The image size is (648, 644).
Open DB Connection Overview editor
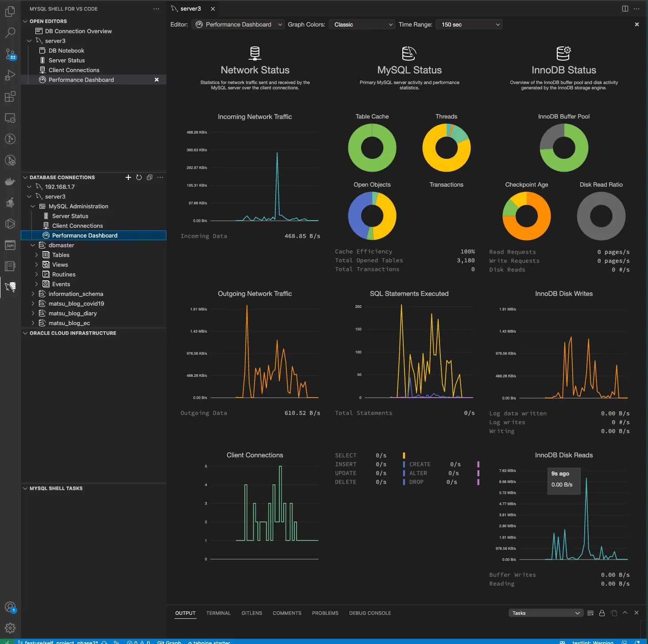(78, 31)
